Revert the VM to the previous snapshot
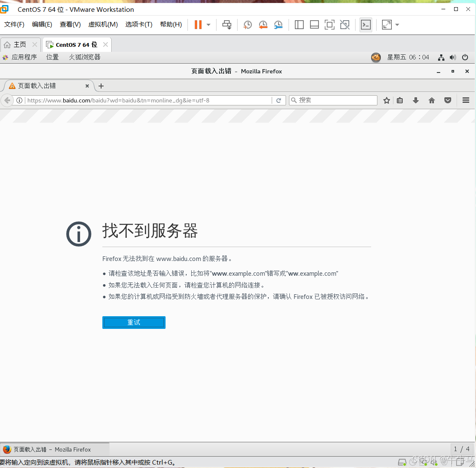The width and height of the screenshot is (476, 468). [263, 24]
